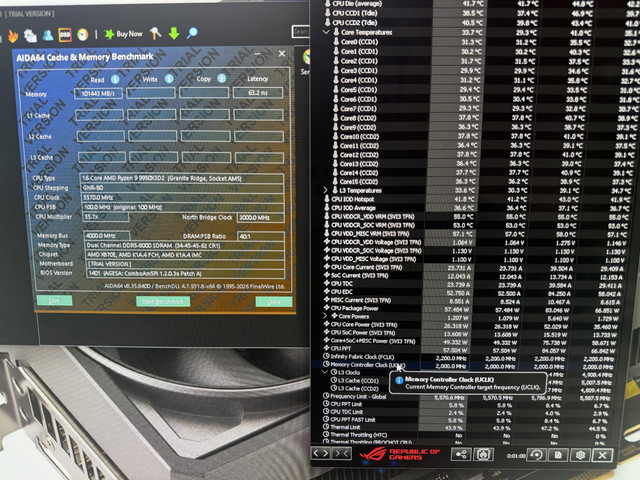This screenshot has width=640, height=480.
Task: Click the Memory Read result 101443 MB/s
Action: [98, 93]
